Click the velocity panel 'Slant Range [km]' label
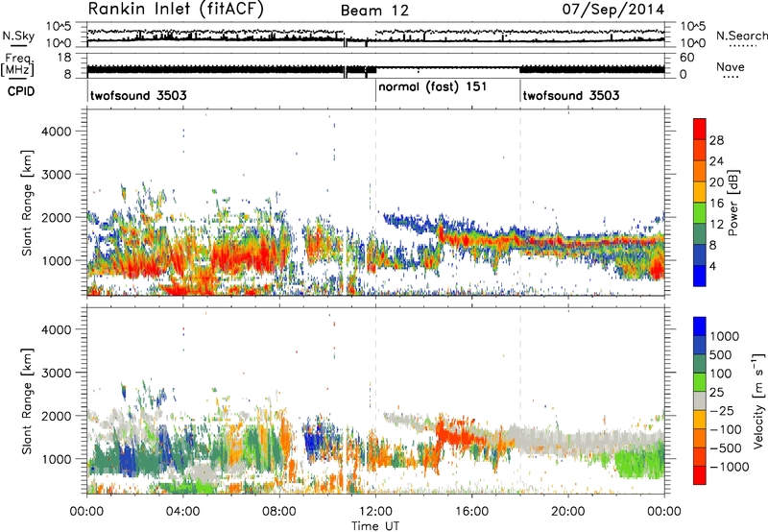The width and height of the screenshot is (768, 532). pyautogui.click(x=27, y=401)
